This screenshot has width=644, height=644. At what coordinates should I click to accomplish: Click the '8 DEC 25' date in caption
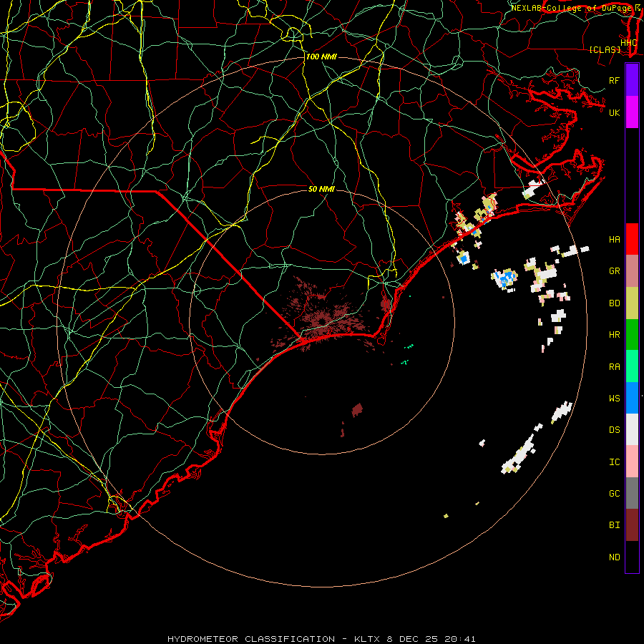pyautogui.click(x=413, y=639)
